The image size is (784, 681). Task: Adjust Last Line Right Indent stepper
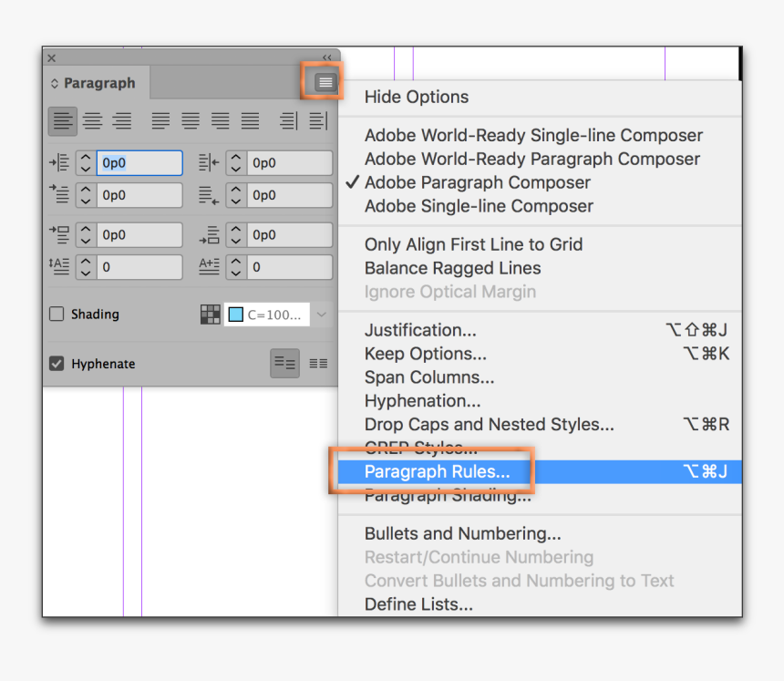coord(236,195)
